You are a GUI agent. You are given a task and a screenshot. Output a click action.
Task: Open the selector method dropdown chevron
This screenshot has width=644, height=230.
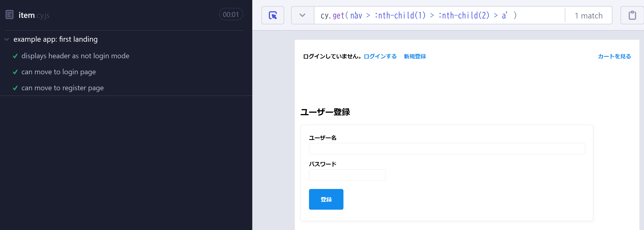tap(302, 15)
